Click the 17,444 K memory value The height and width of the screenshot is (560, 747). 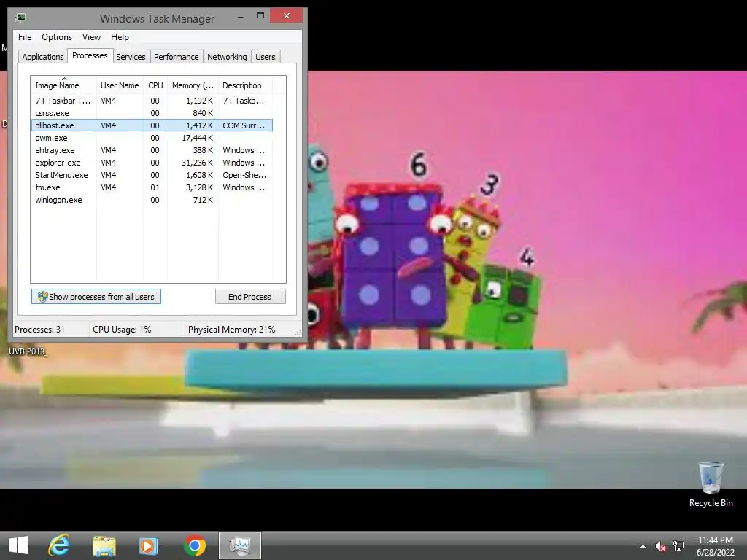click(x=197, y=138)
